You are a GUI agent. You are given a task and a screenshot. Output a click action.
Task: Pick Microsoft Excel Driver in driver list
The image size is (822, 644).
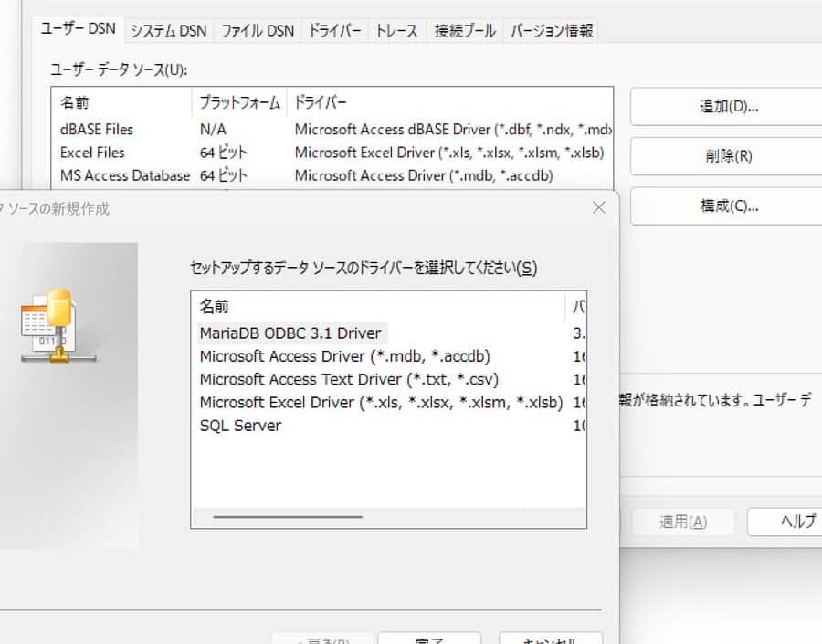pyautogui.click(x=380, y=403)
